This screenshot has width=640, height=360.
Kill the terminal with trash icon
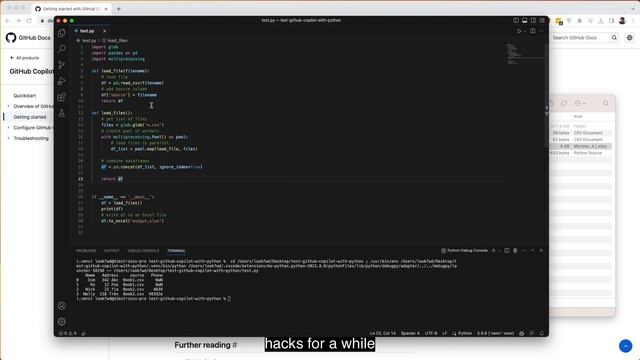515,251
